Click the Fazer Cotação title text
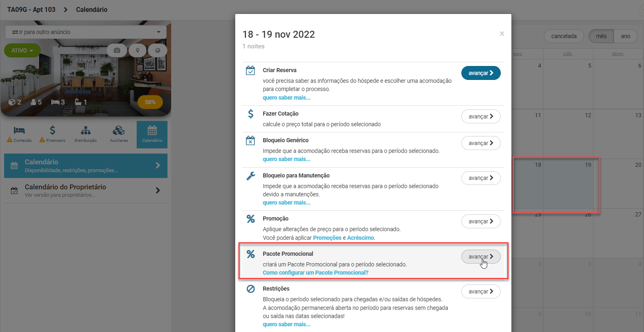The image size is (644, 332). (x=281, y=114)
